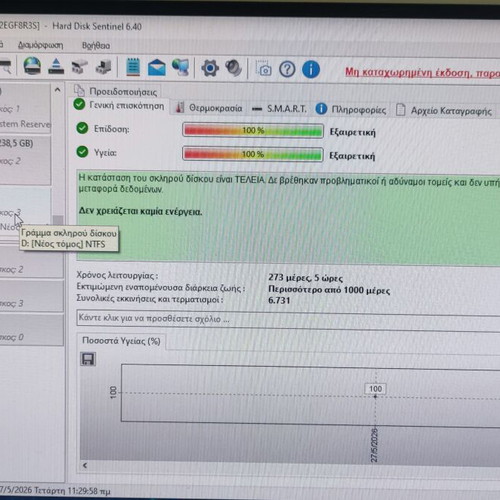The height and width of the screenshot is (500, 500).
Task: Click the comment input field
Action: tap(288, 320)
